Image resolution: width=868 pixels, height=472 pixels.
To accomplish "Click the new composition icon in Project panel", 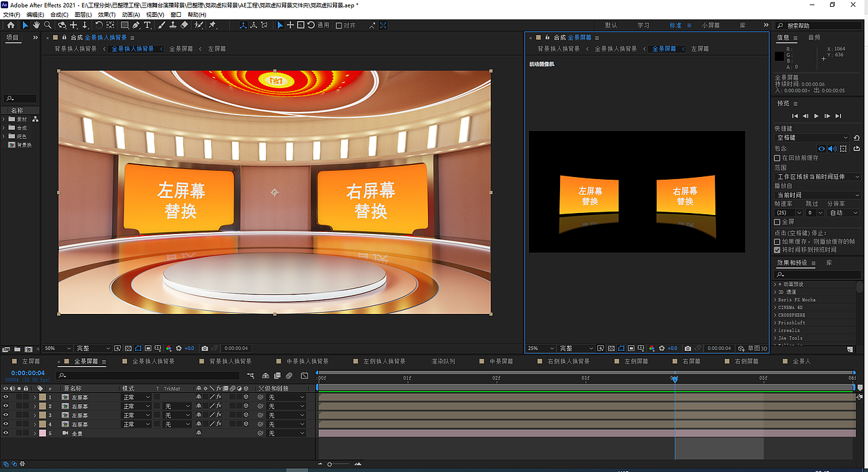I will point(28,349).
